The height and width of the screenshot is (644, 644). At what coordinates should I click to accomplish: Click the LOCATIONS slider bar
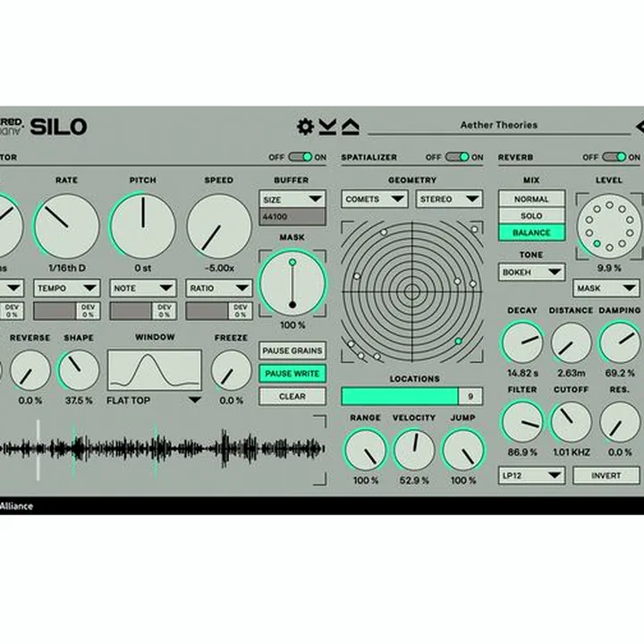tap(400, 396)
